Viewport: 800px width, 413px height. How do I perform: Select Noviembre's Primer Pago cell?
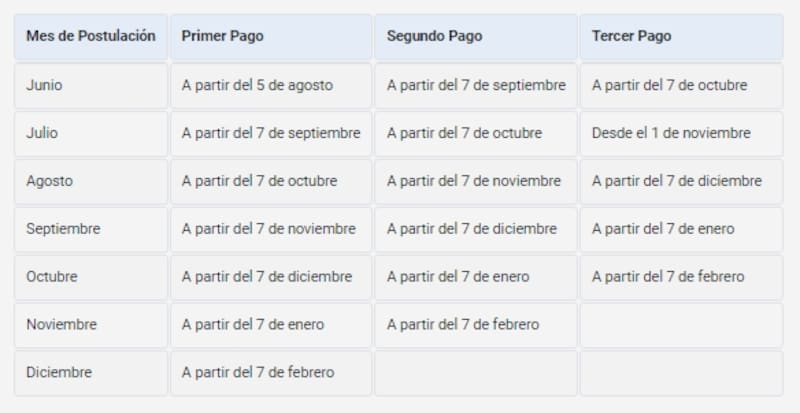coord(253,325)
